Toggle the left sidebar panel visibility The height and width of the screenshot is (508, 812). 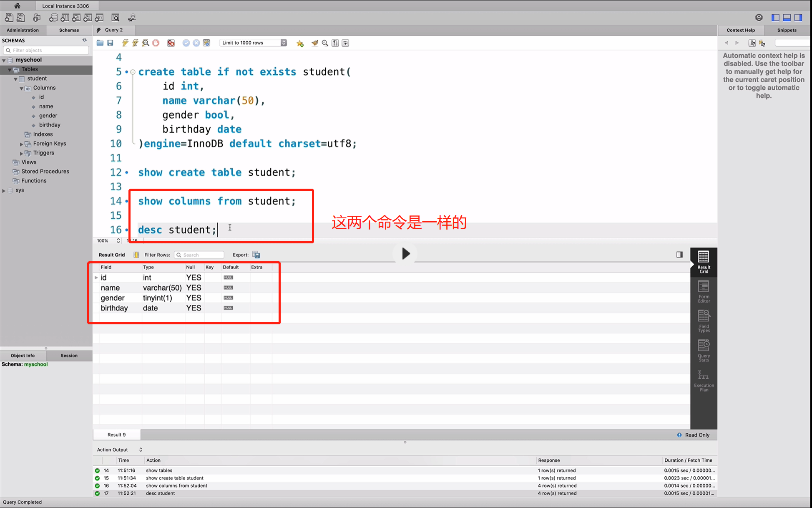pos(775,18)
